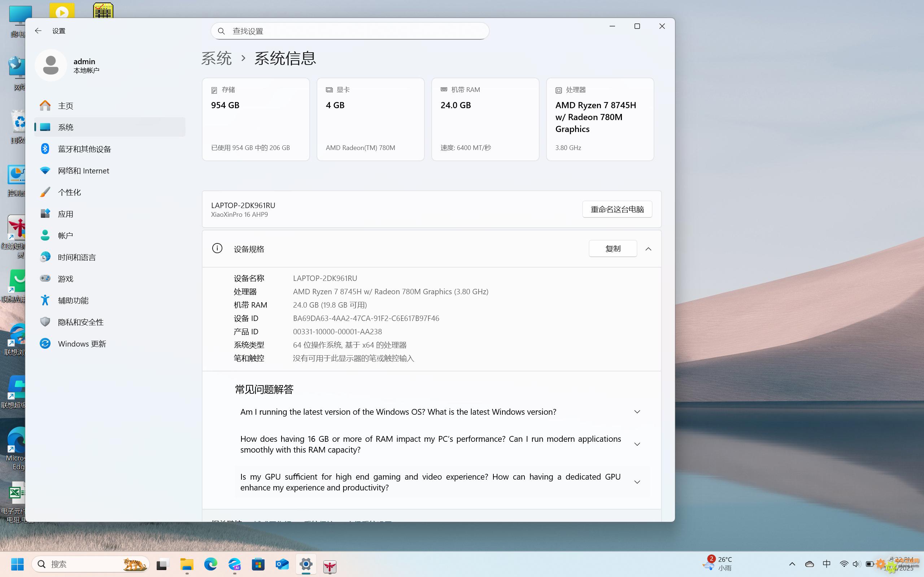The width and height of the screenshot is (924, 577).
Task: Expand the GPU high-end gaming FAQ
Action: pos(636,482)
